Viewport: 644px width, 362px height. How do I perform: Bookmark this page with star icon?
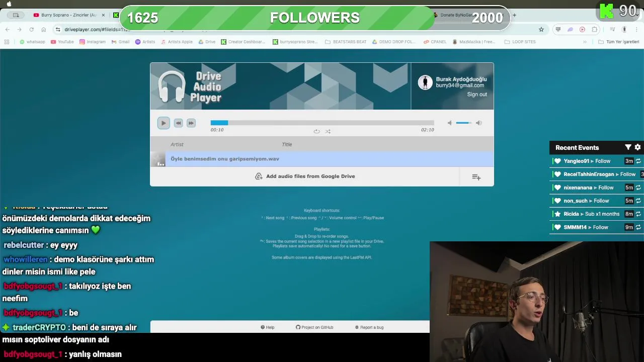click(541, 30)
